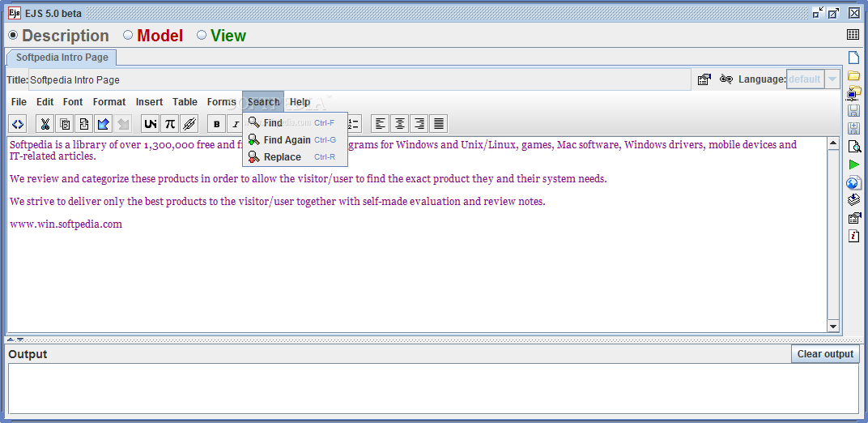Collapse the panel with up divider arrow
This screenshot has width=868, height=423.
coord(11,340)
